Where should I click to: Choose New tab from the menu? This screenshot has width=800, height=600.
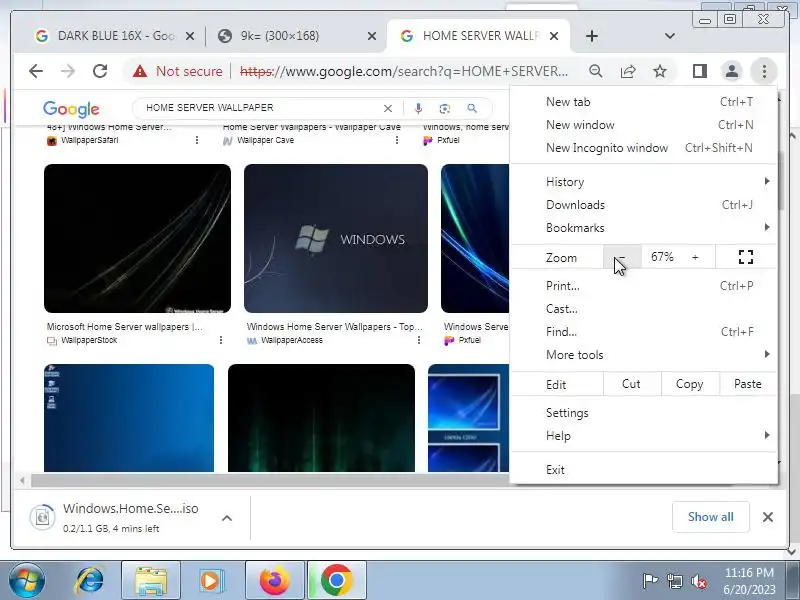pyautogui.click(x=644, y=102)
